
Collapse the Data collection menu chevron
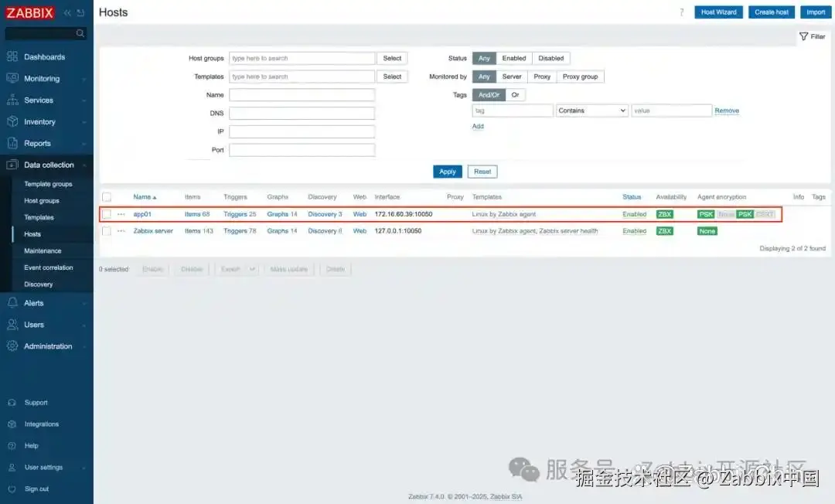pyautogui.click(x=84, y=165)
